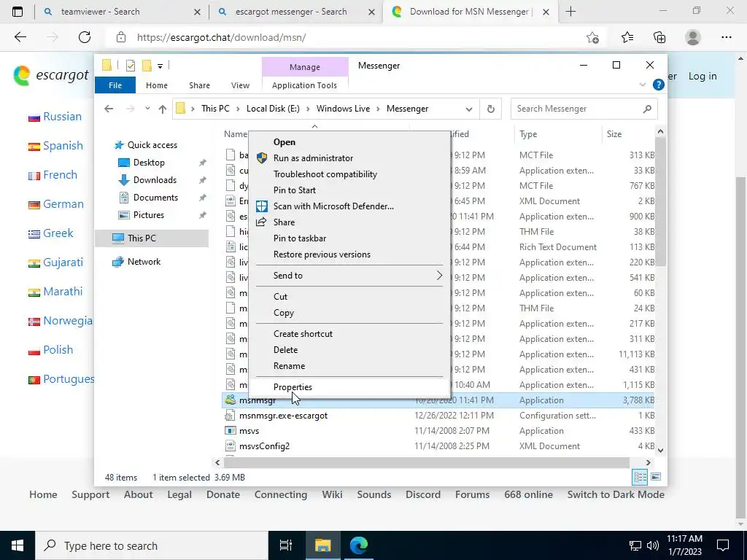Select Network in navigation pane
This screenshot has height=560, width=747.
pos(144,262)
